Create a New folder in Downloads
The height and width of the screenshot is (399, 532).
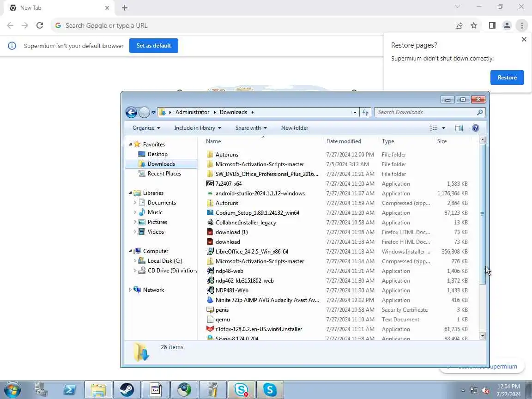coord(295,128)
